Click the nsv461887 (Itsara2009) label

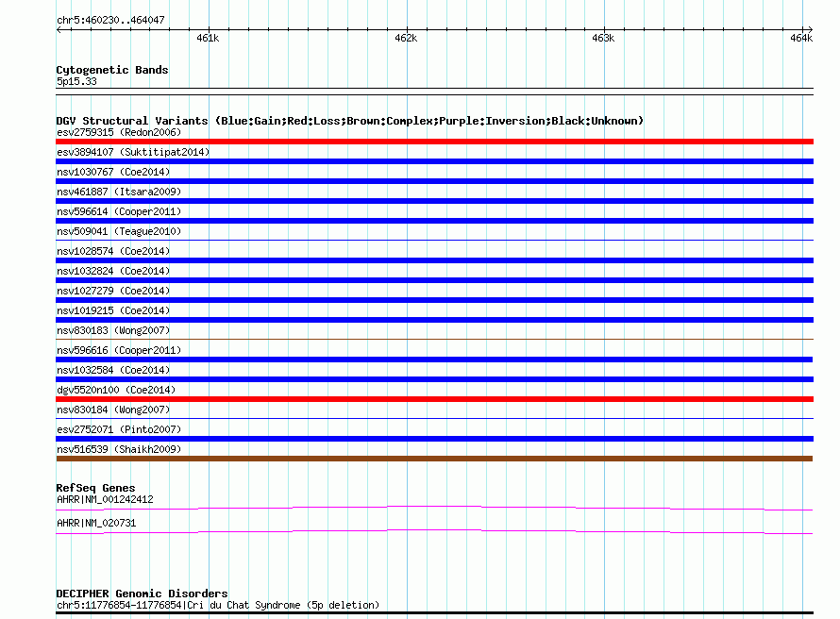119,192
